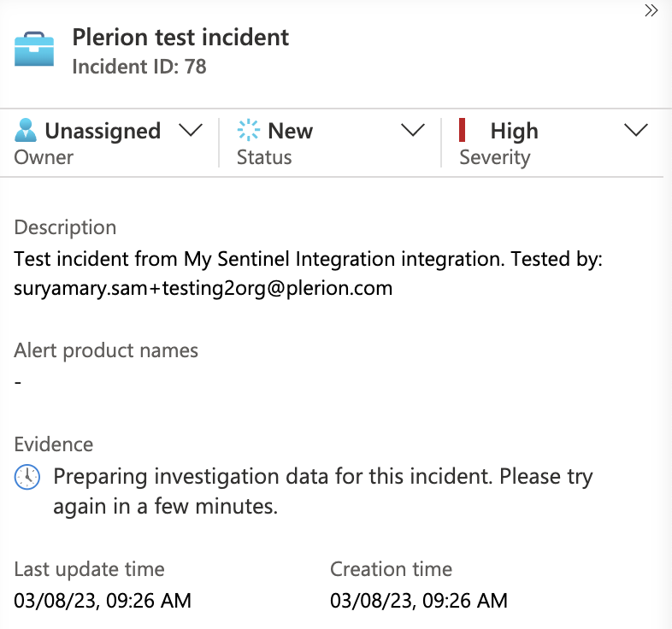672x629 pixels.
Task: Click the Plerion test incident title
Action: pyautogui.click(x=180, y=38)
